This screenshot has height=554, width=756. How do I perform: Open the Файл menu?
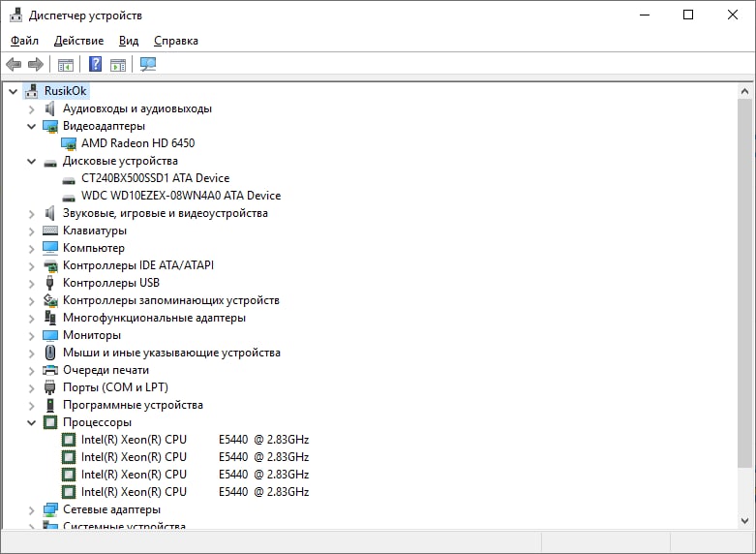pyautogui.click(x=24, y=41)
